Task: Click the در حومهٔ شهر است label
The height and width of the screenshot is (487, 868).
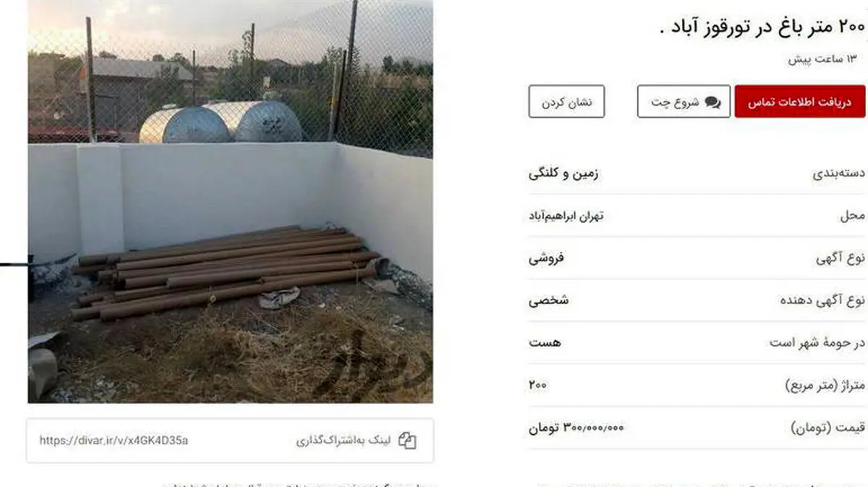Action: pyautogui.click(x=817, y=343)
